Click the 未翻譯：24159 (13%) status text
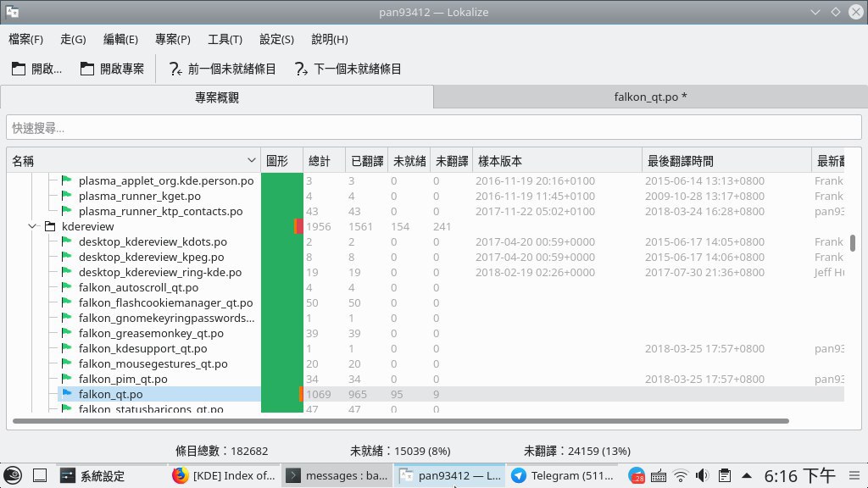Screen dimensions: 868x488 tap(576, 451)
